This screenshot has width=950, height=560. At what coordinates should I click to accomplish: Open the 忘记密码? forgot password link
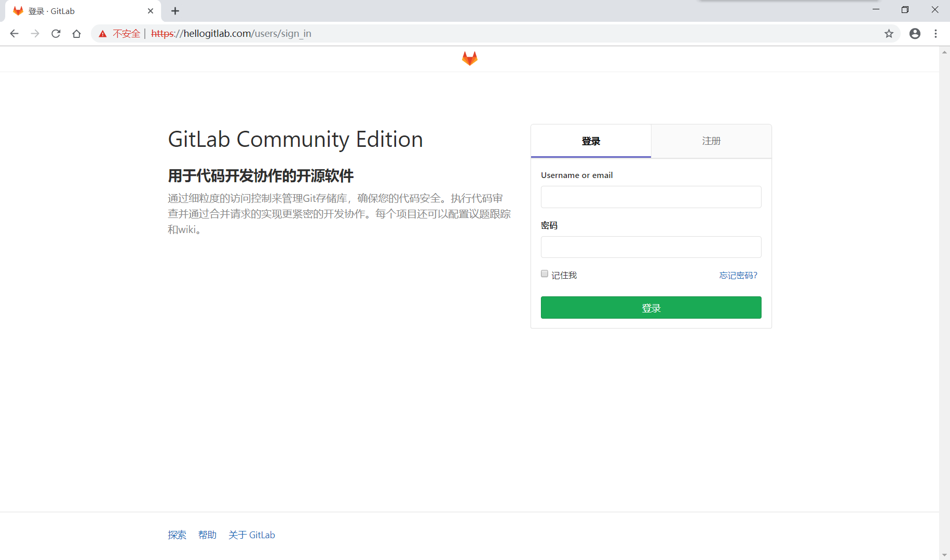[738, 275]
